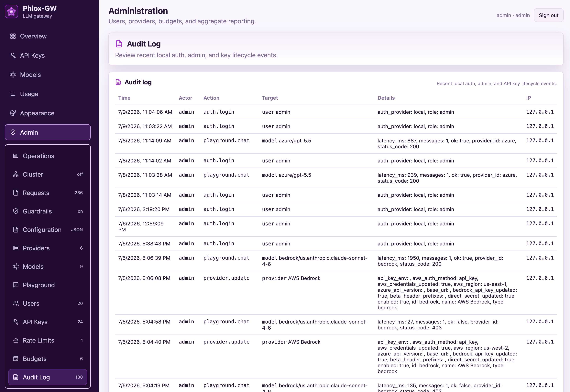The height and width of the screenshot is (392, 570).
Task: Click the 'off' badge next to Cluster
Action: 80,174
